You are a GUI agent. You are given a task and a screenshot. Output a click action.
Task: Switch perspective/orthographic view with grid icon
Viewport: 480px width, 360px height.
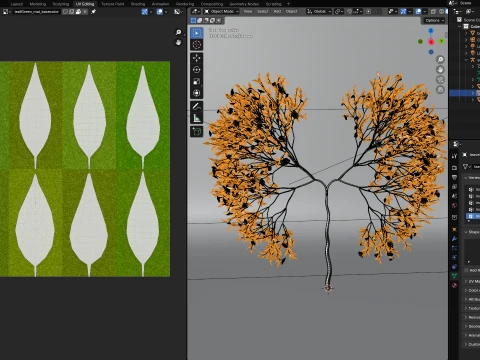pyautogui.click(x=440, y=89)
